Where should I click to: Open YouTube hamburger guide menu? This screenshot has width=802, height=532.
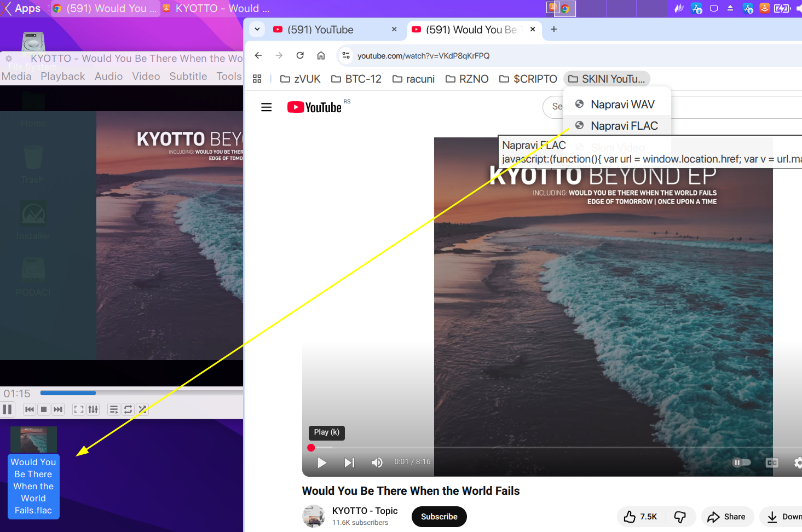pyautogui.click(x=267, y=107)
